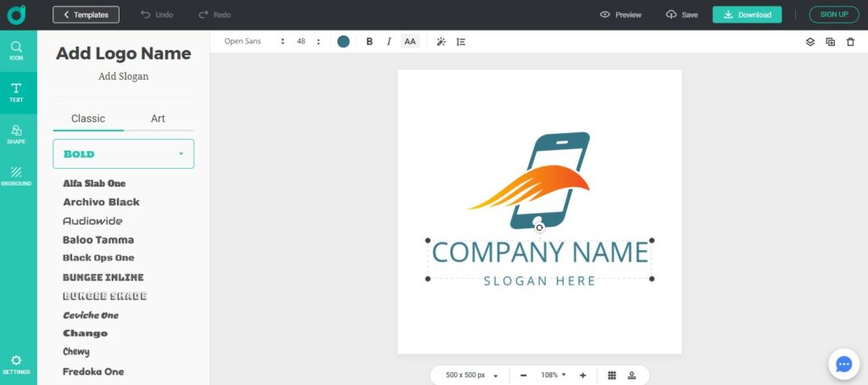The height and width of the screenshot is (385, 868).
Task: Open the Icon search panel
Action: [16, 50]
